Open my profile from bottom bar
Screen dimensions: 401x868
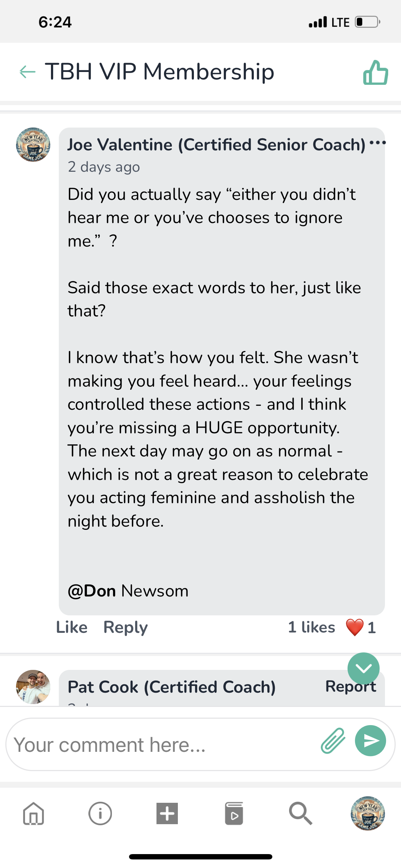coord(367,814)
